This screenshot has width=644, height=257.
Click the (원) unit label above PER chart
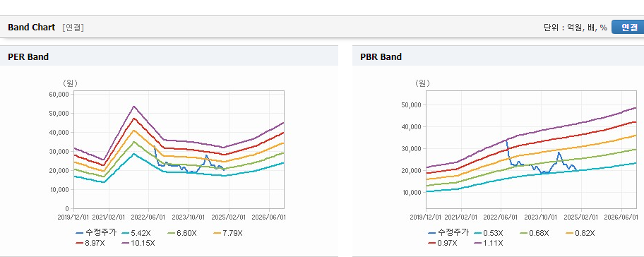click(x=70, y=83)
